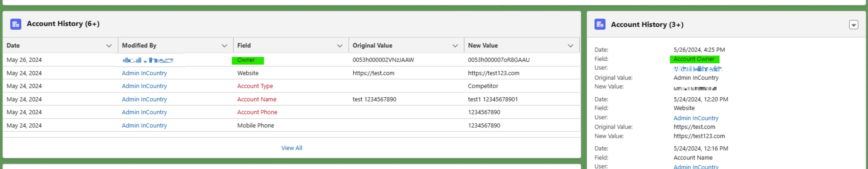Click the blurred user link in the Owner row
The image size is (868, 169).
coord(148,60)
